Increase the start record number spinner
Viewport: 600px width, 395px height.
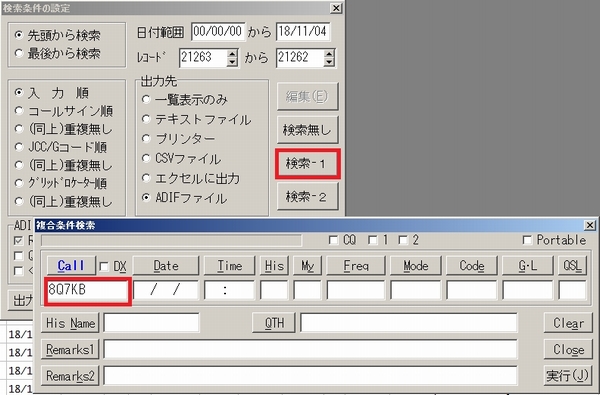232,54
